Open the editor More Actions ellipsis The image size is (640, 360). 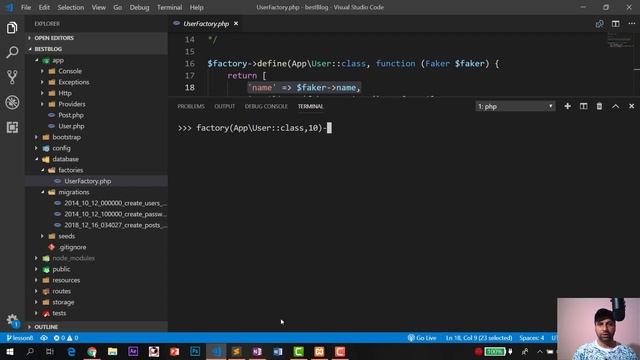coord(631,24)
